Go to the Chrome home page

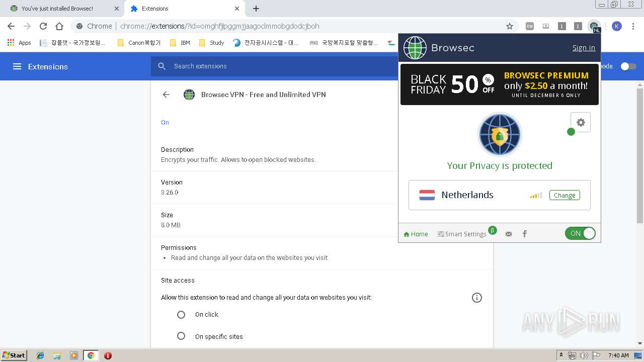[x=59, y=26]
